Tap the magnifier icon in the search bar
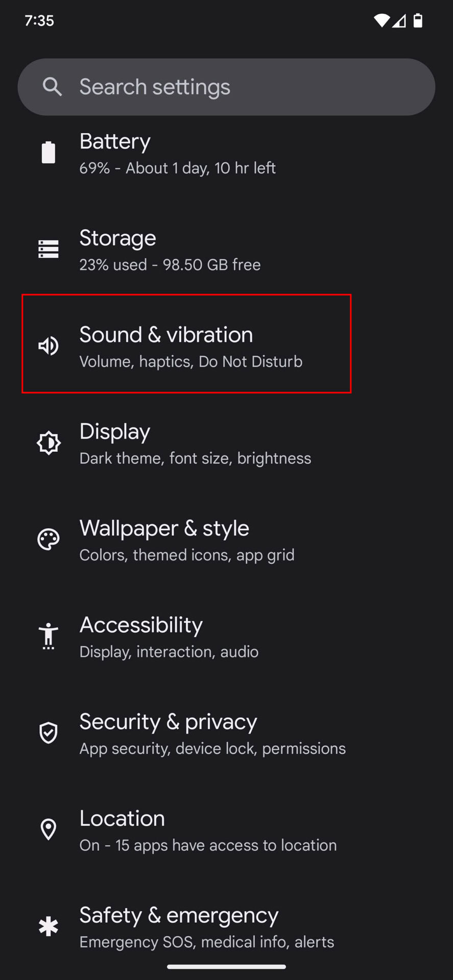Screen dimensions: 453x980 point(52,87)
